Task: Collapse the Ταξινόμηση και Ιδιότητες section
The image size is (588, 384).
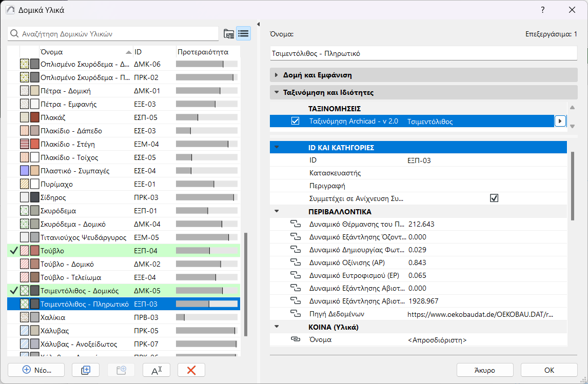Action: 277,92
